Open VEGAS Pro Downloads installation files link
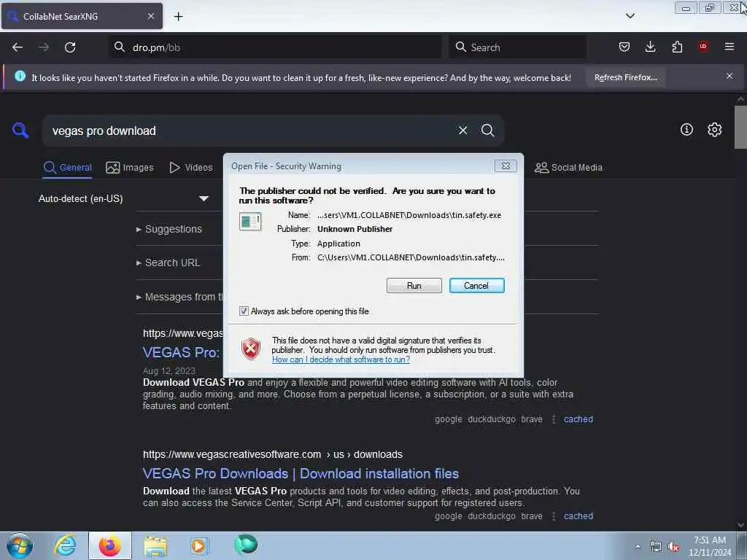 pyautogui.click(x=301, y=473)
